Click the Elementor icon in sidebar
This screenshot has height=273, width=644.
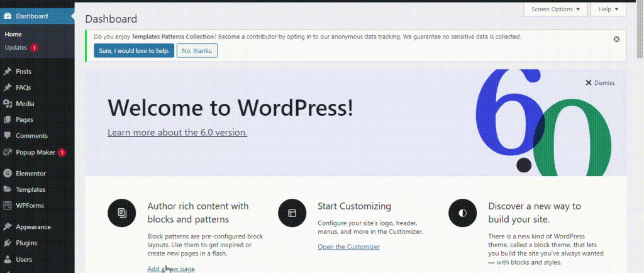click(8, 173)
